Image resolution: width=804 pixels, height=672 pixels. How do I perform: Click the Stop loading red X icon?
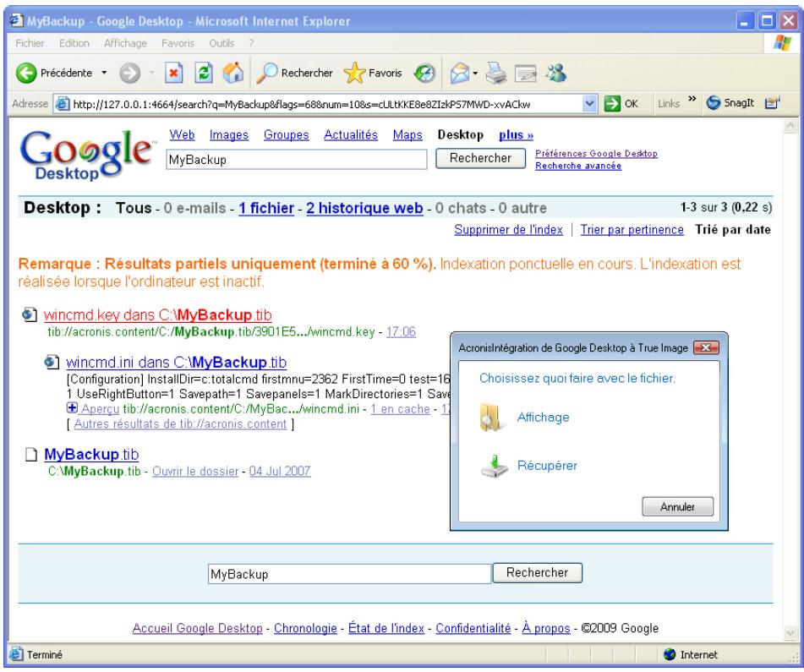[174, 73]
